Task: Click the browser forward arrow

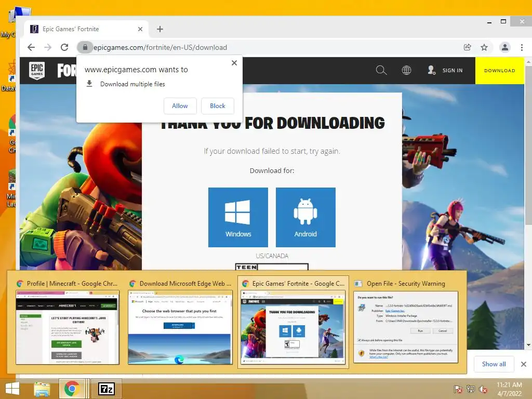Action: (48, 47)
